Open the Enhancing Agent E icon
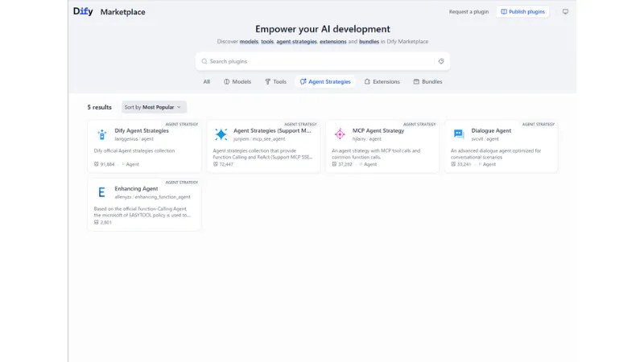644x362 pixels. [x=102, y=192]
